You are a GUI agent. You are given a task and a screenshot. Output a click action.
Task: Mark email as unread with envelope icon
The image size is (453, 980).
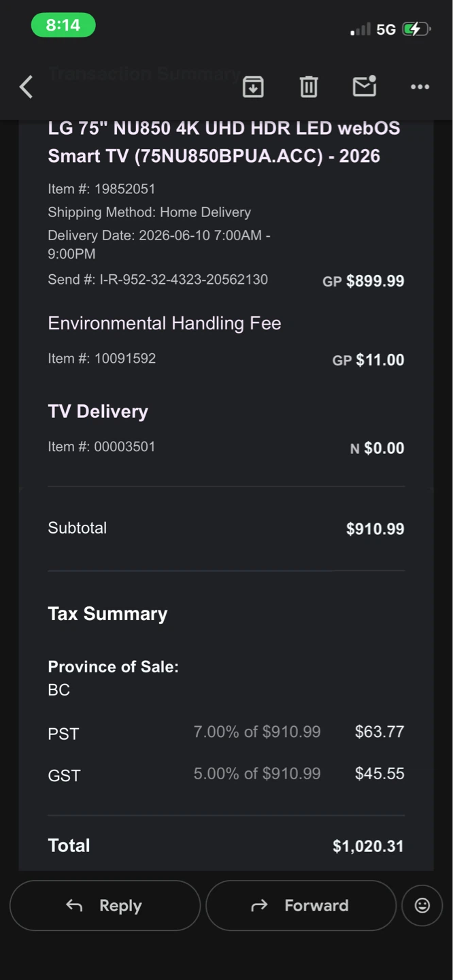365,86
